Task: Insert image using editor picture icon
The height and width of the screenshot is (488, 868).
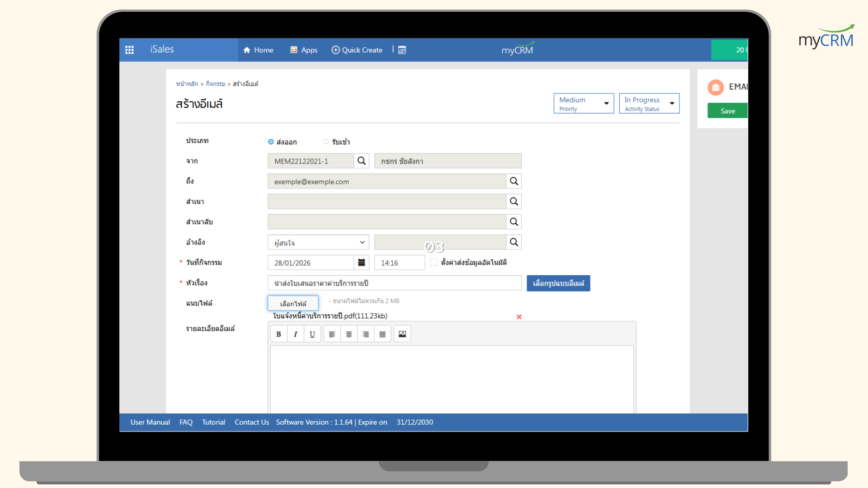Action: tap(402, 334)
